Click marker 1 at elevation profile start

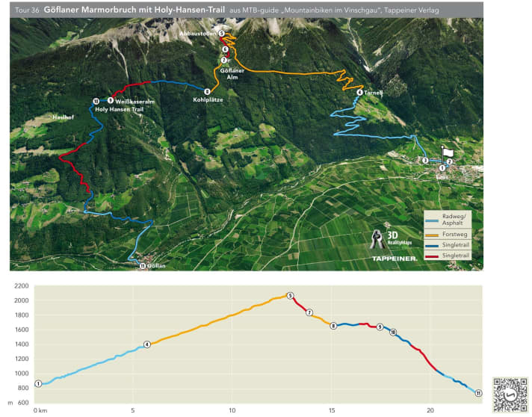coord(38,383)
